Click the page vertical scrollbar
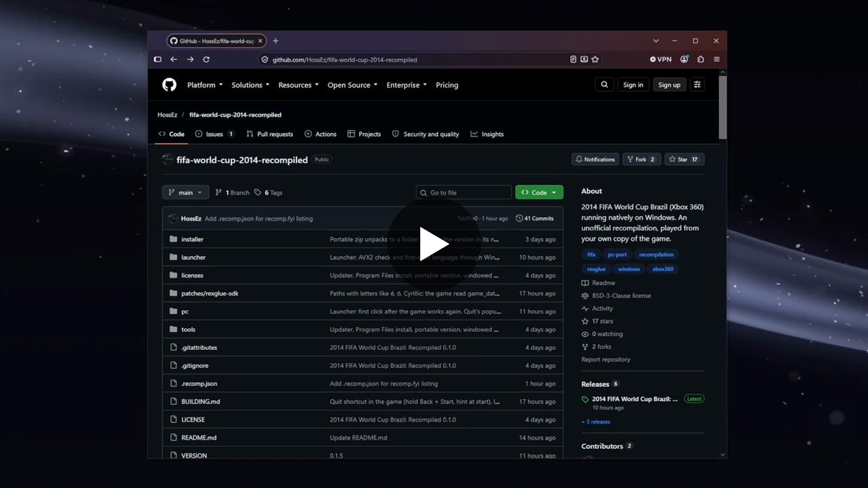Screen dimensions: 868x488 [723, 108]
